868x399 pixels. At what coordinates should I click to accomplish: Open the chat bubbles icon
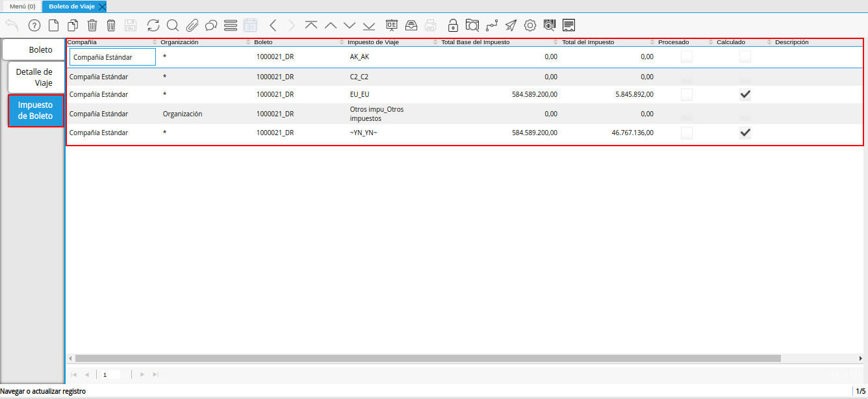[x=211, y=25]
